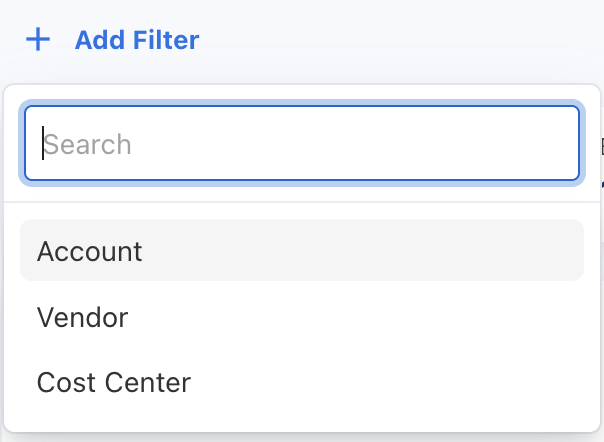604x442 pixels.
Task: Click the Add Filter button label
Action: (137, 40)
